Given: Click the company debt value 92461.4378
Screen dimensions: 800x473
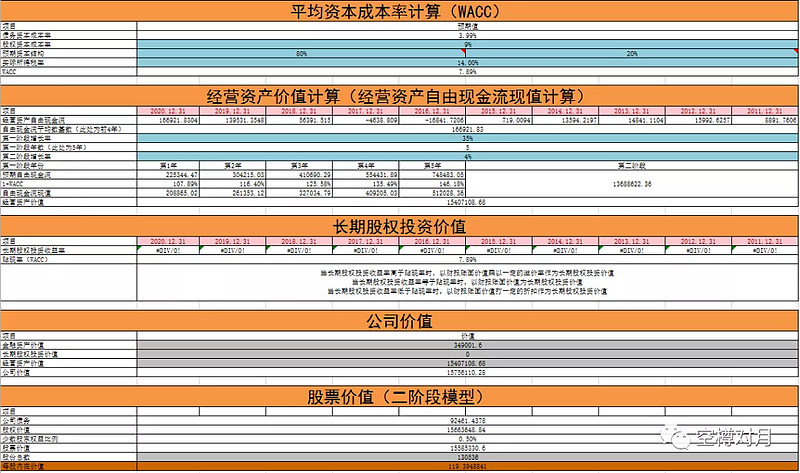Looking at the screenshot, I should click(467, 421).
